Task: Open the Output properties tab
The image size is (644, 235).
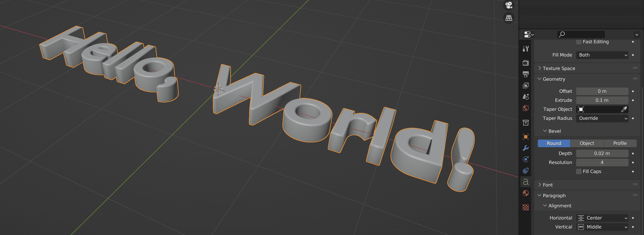Action: point(525,74)
